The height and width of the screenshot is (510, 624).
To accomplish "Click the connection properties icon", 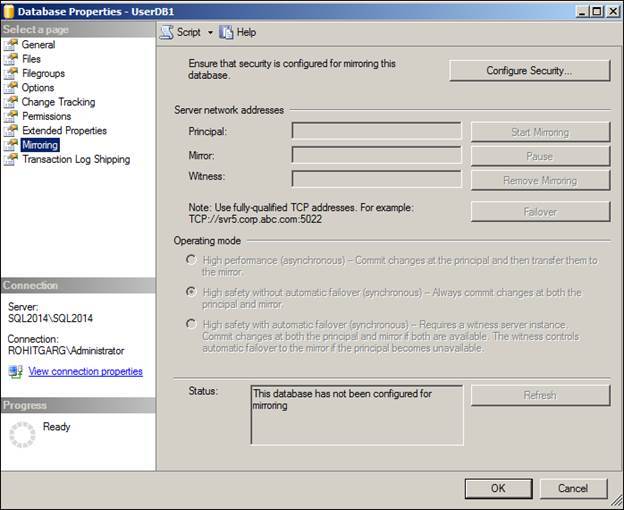I will click(16, 372).
